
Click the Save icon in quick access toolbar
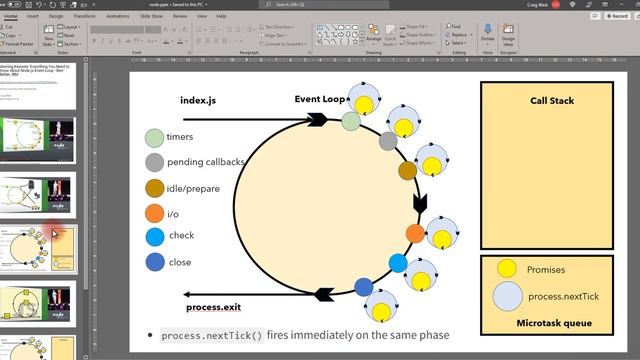point(29,4)
